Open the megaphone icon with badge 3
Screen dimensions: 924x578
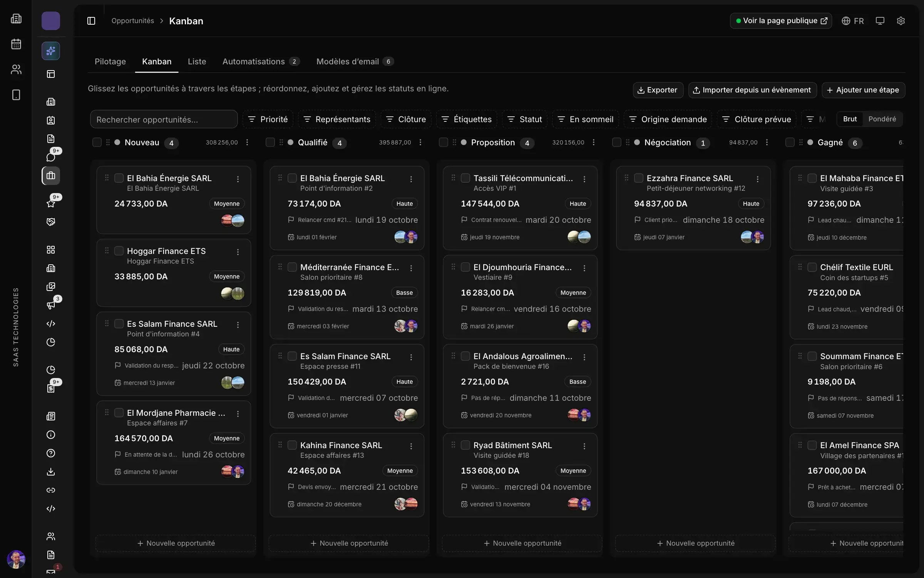point(51,305)
